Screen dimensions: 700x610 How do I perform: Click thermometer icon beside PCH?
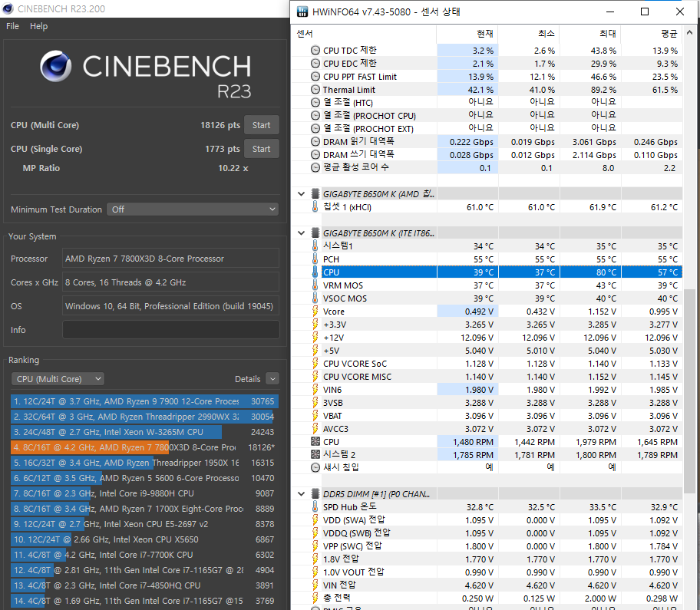tap(315, 259)
